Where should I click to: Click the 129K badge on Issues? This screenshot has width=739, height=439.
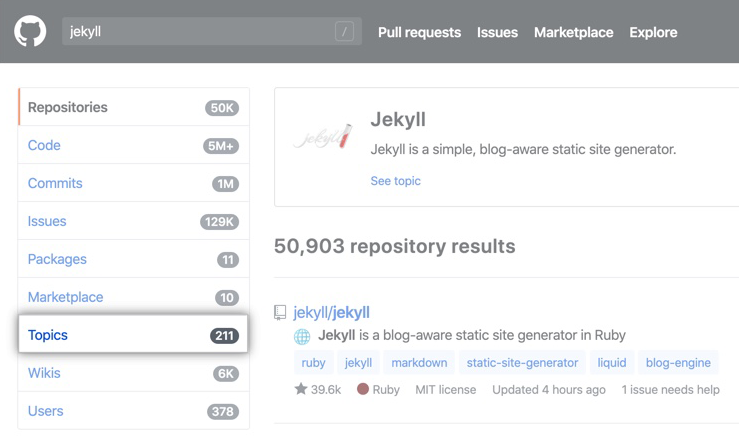click(220, 222)
